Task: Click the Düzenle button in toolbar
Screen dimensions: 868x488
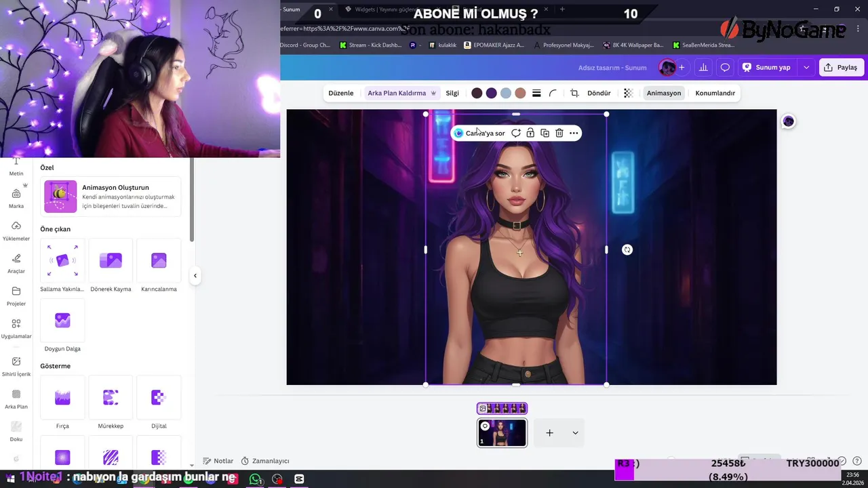Action: pyautogui.click(x=341, y=93)
